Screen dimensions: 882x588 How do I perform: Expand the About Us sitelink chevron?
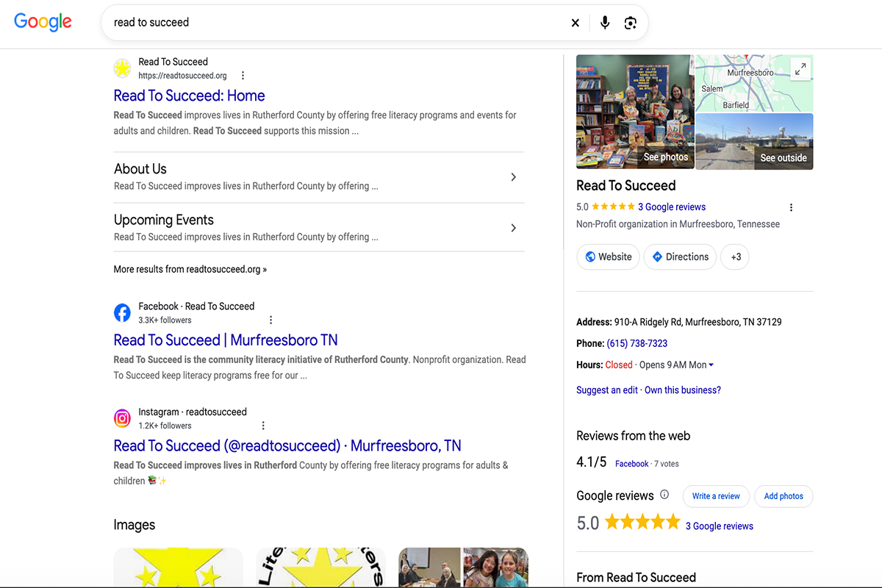click(514, 177)
